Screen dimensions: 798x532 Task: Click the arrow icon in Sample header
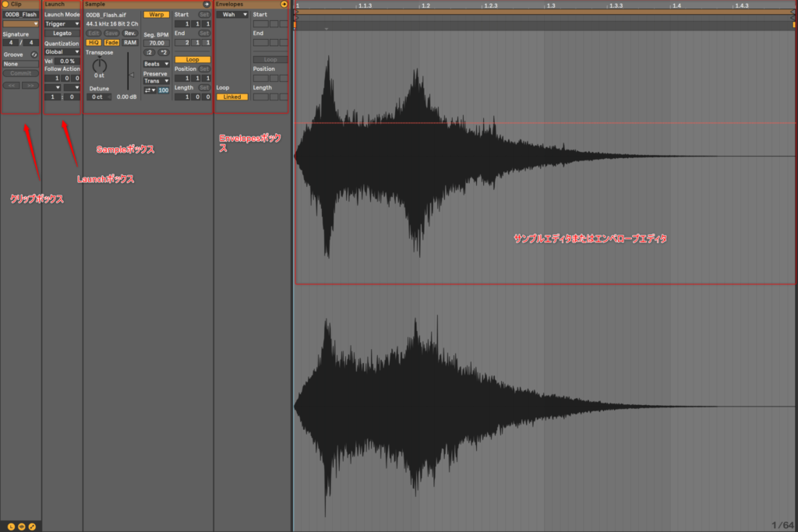click(x=207, y=5)
